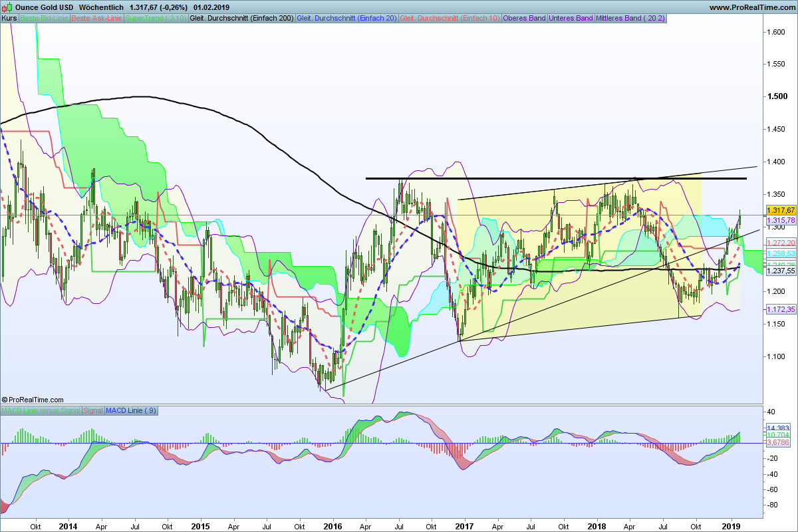Select Gleit. Durchschnitt (Einfach 200) legend label
Image resolution: width=798 pixels, height=532 pixels.
point(241,18)
